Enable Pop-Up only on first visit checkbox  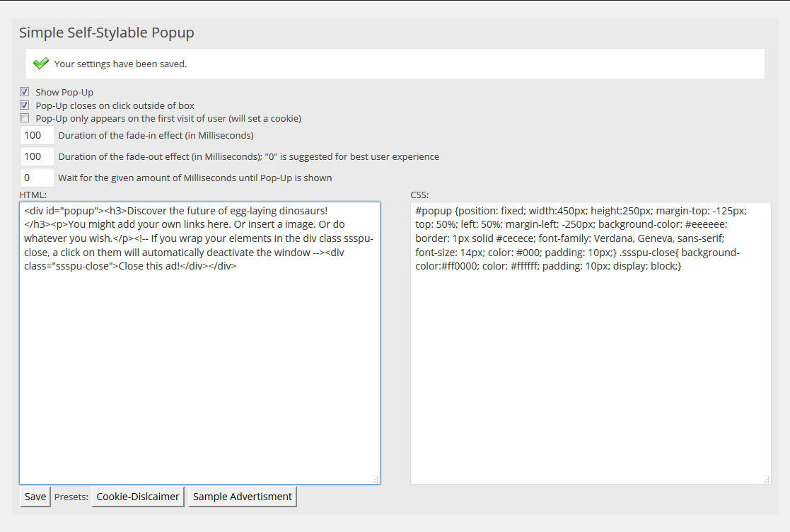pos(24,118)
